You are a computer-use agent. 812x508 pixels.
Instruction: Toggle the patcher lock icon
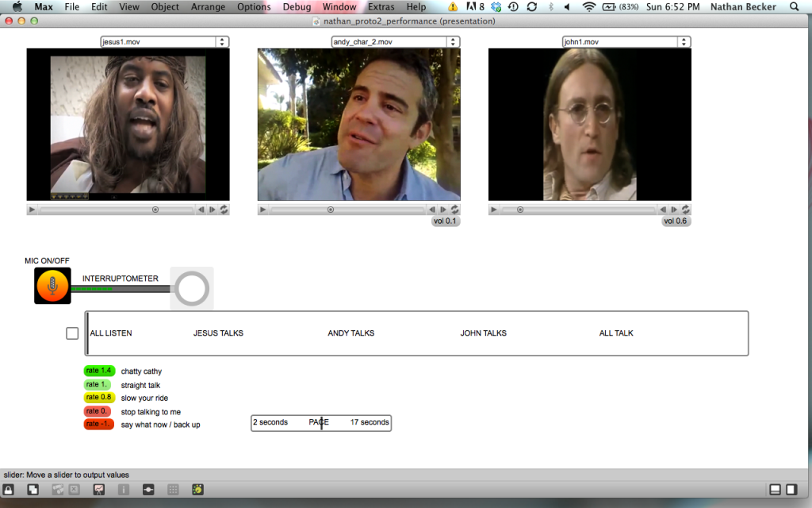pyautogui.click(x=8, y=489)
